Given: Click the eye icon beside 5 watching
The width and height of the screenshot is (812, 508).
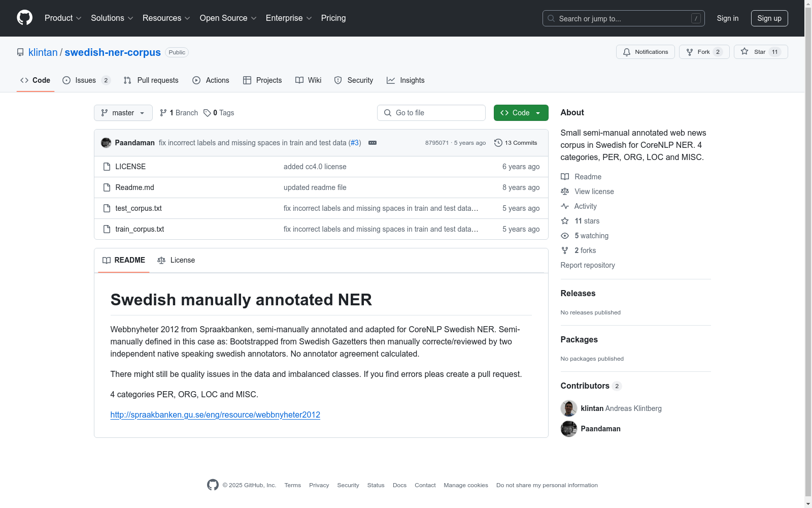Looking at the screenshot, I should tap(565, 236).
